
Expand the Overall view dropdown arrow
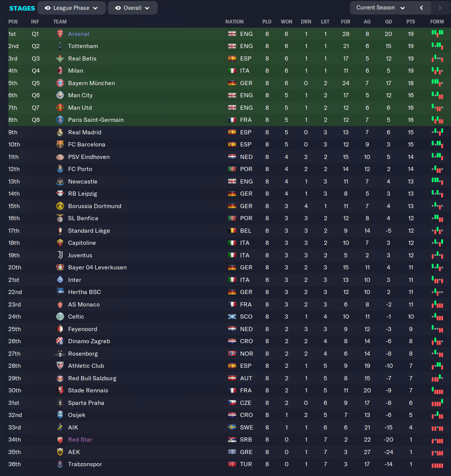tap(147, 8)
